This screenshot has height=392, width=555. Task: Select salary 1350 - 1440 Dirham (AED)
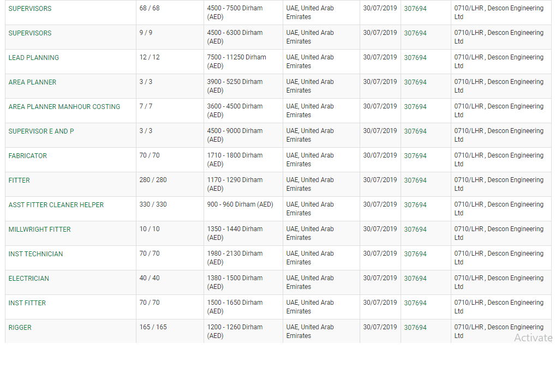point(235,233)
